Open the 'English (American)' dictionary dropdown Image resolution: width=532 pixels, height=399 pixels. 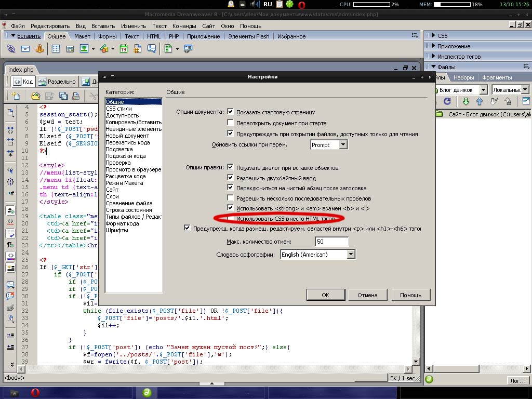point(351,254)
